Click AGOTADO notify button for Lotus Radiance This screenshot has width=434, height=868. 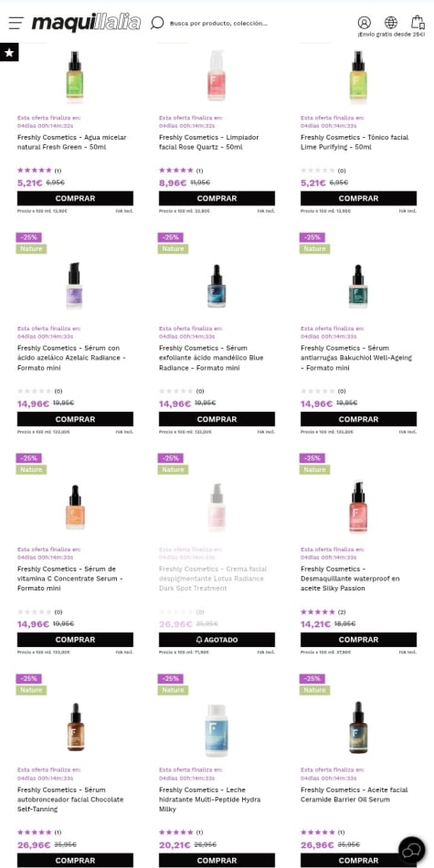coord(217,640)
